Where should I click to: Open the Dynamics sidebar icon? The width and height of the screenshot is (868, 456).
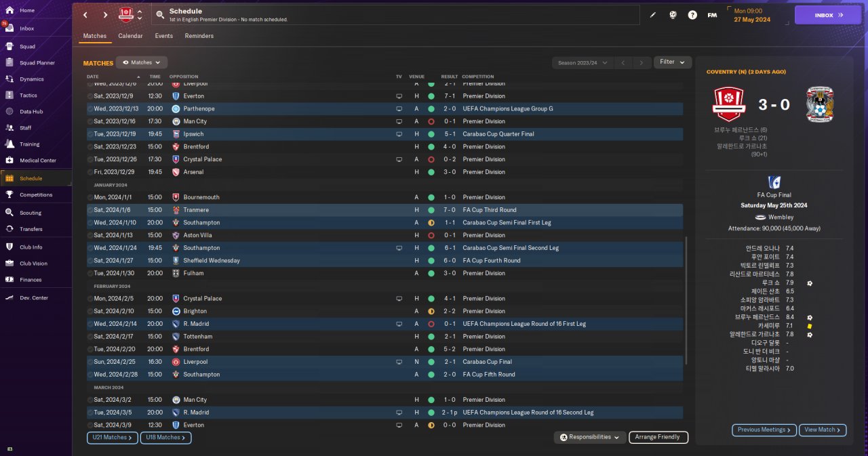[x=9, y=79]
